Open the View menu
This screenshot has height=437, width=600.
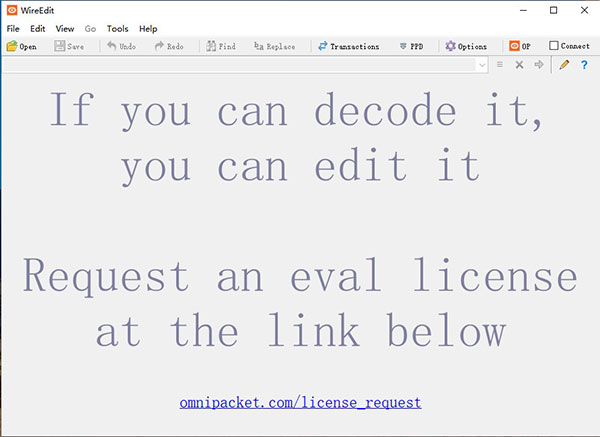(x=65, y=29)
